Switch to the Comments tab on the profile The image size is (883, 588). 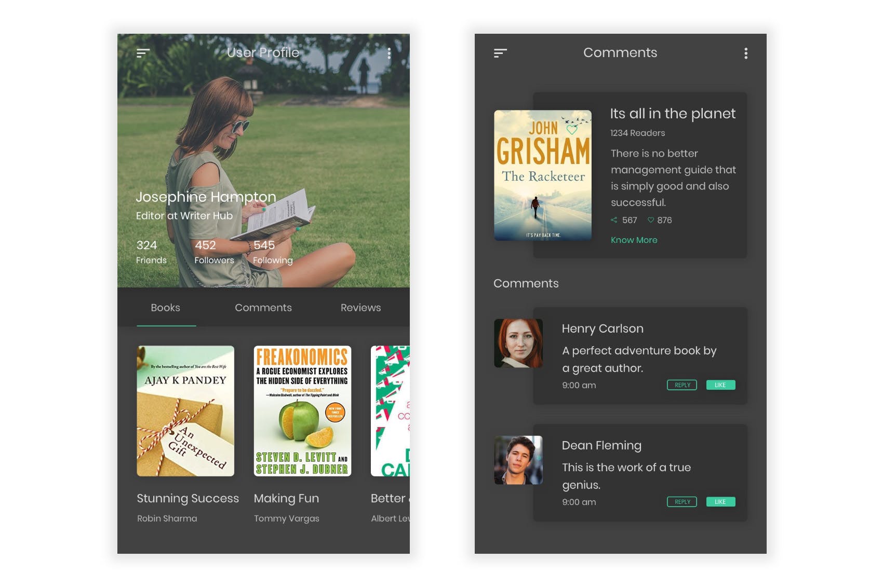click(x=263, y=307)
